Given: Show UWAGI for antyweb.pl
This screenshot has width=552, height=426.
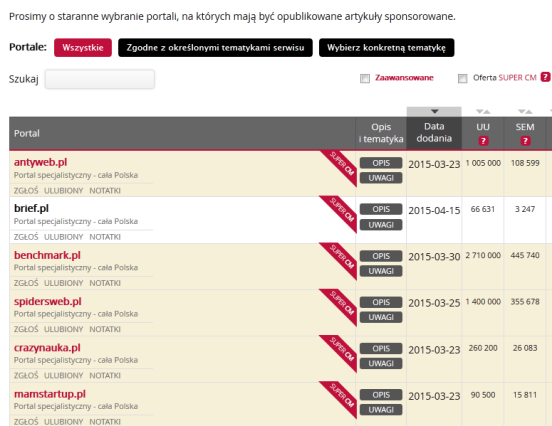Looking at the screenshot, I should point(381,178).
